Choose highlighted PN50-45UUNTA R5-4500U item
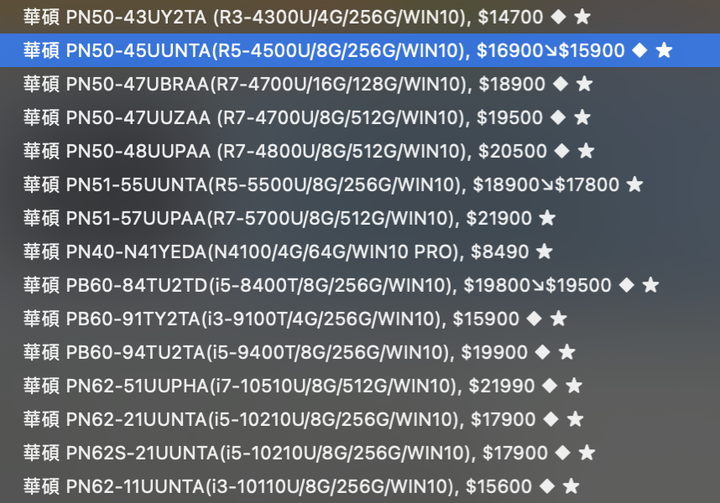 [x=360, y=51]
